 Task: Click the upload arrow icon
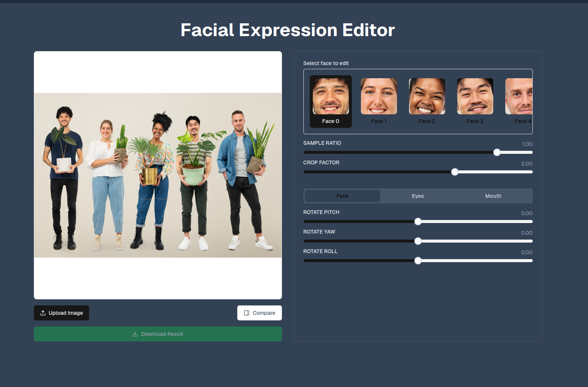[43, 313]
